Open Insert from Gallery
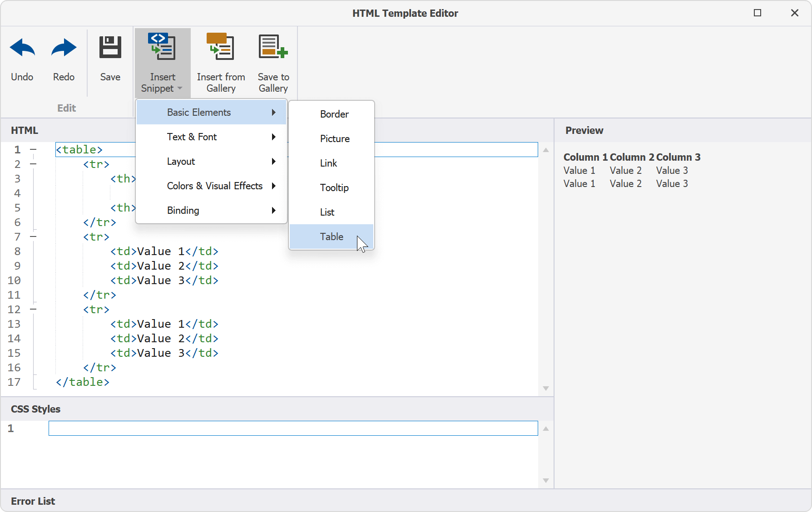Image resolution: width=812 pixels, height=512 pixels. click(x=221, y=47)
